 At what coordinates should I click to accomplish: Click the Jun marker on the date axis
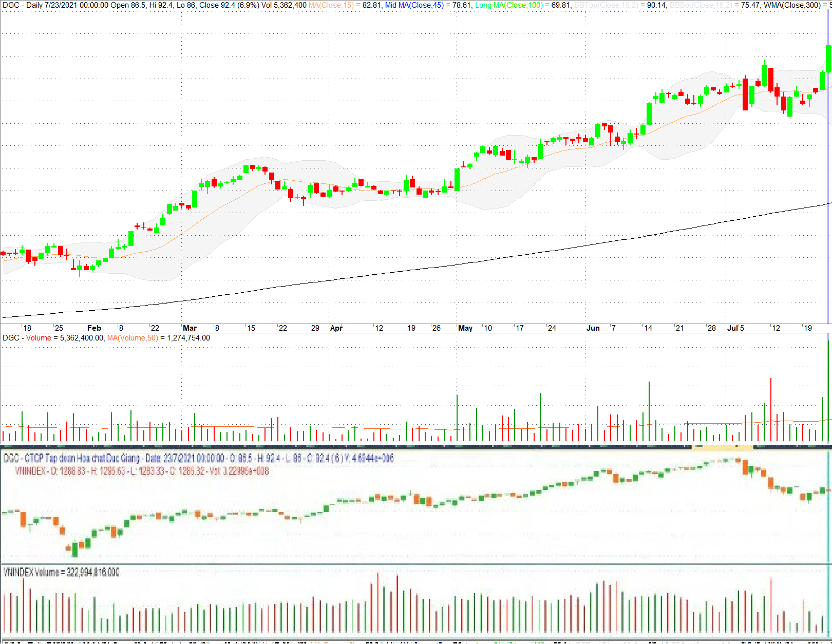(593, 328)
